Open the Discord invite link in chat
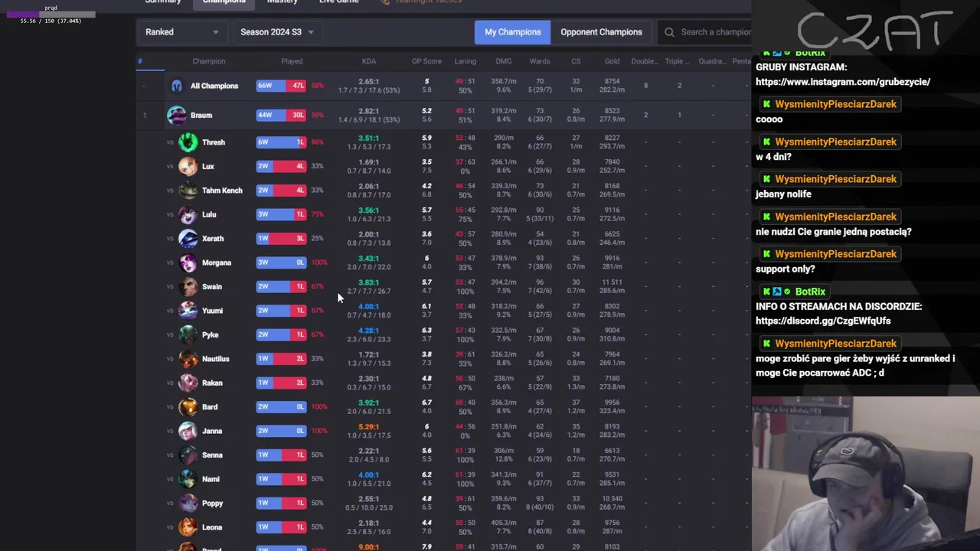The image size is (980, 551). coord(823,321)
